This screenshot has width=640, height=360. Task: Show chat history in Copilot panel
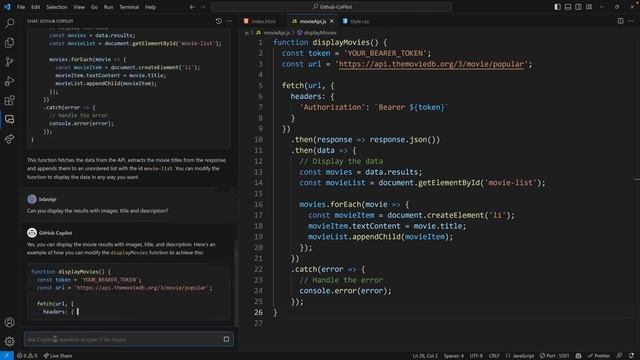point(219,21)
